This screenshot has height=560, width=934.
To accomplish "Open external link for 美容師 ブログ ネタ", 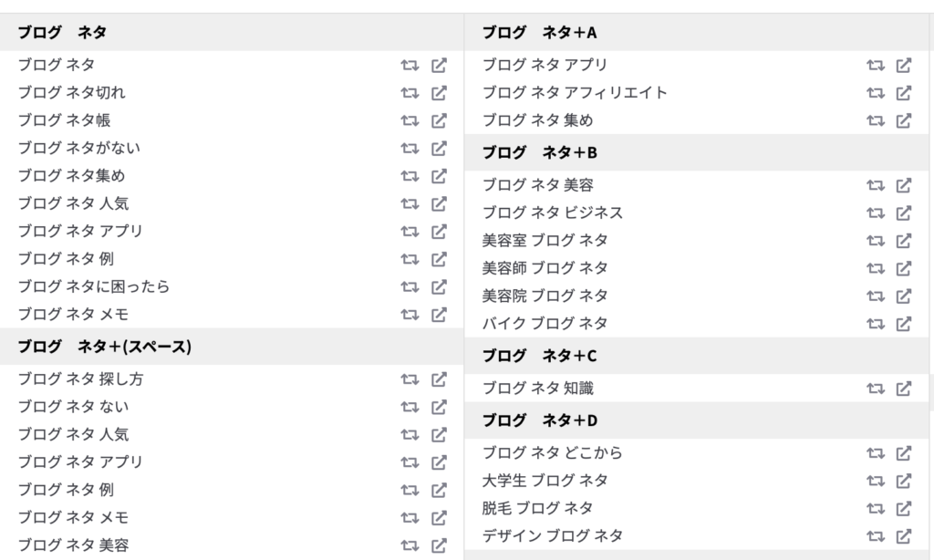I will 904,269.
